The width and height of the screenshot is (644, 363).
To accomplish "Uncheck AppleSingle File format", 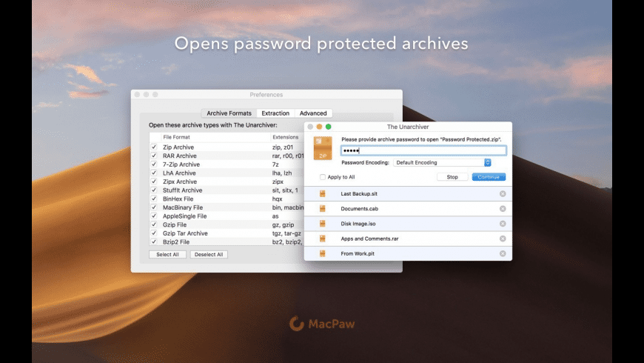I will tap(154, 216).
